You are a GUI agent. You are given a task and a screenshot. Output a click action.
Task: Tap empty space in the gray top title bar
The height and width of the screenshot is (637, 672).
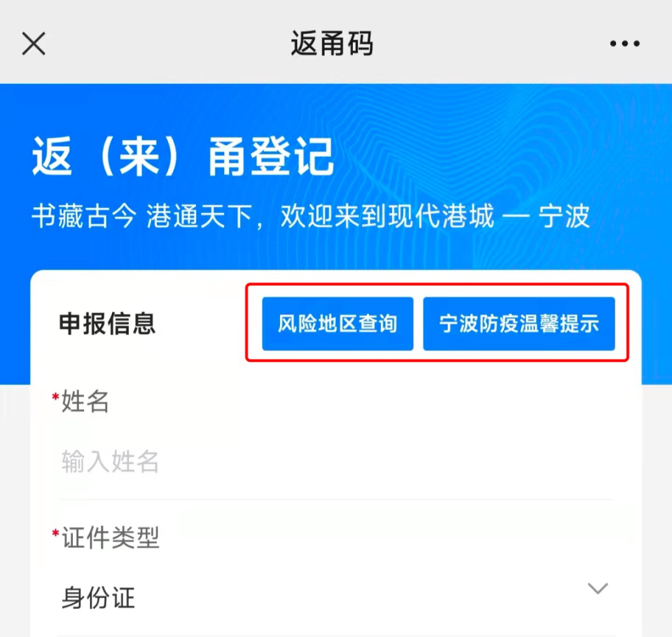pos(493,44)
